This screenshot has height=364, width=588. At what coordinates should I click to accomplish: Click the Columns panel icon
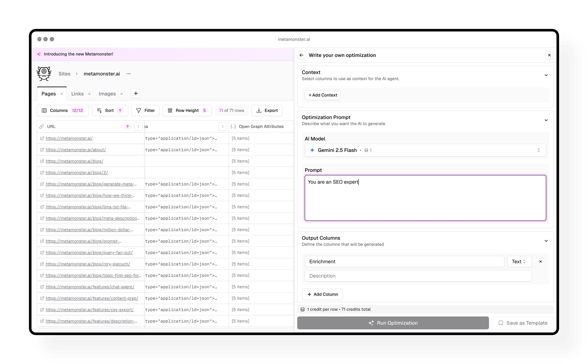coord(44,110)
